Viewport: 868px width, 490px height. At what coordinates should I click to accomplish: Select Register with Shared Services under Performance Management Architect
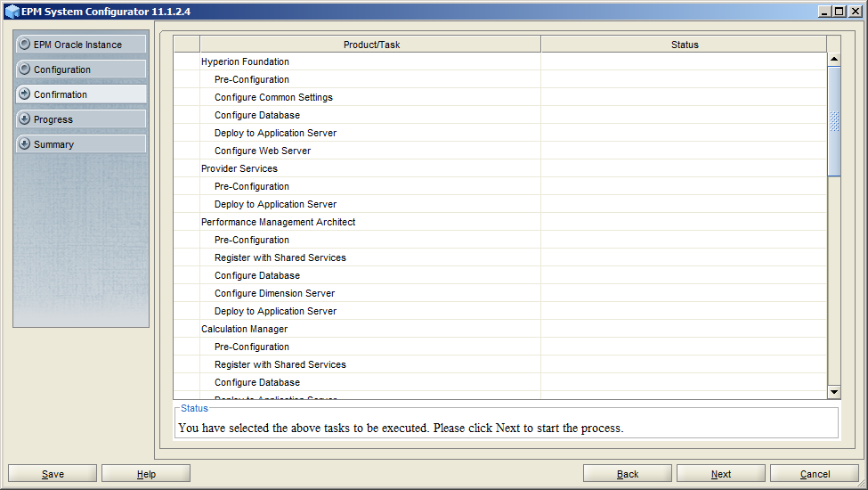click(x=500, y=257)
